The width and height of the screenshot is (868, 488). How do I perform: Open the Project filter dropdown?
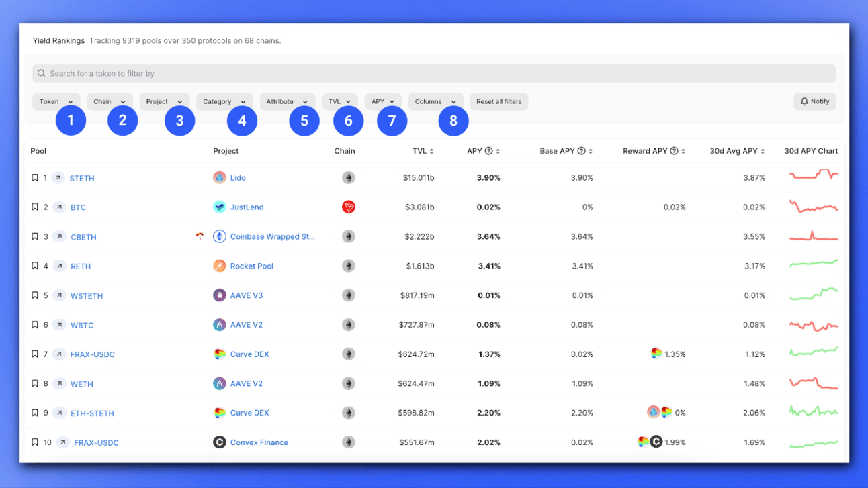coord(165,102)
